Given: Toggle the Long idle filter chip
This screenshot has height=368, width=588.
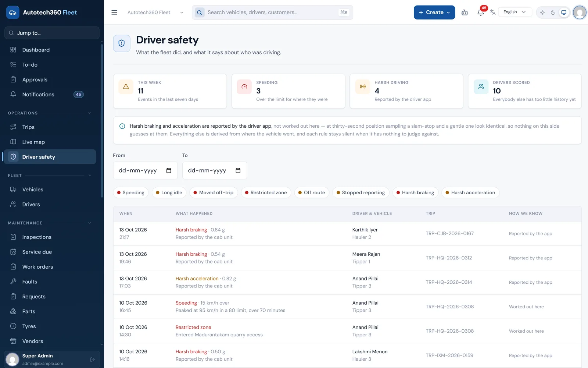Looking at the screenshot, I should pyautogui.click(x=169, y=192).
